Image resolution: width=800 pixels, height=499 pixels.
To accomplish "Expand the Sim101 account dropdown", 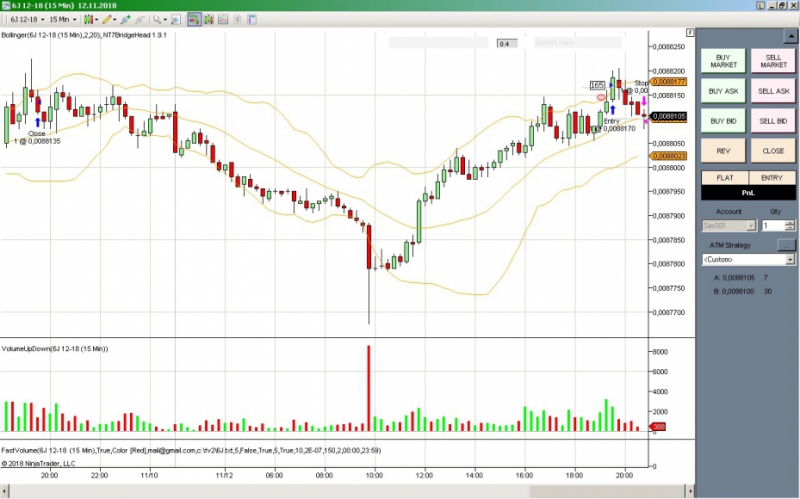I will (751, 226).
